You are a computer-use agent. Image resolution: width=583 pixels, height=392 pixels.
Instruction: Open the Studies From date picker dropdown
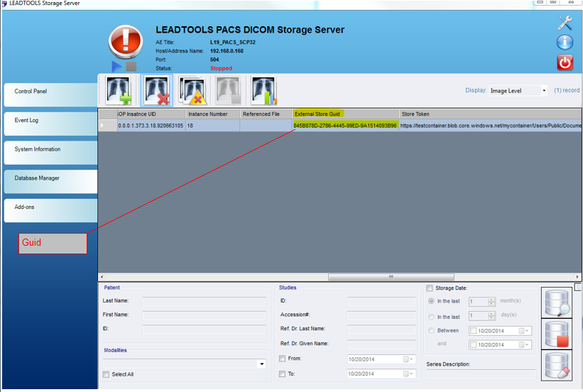pos(408,359)
